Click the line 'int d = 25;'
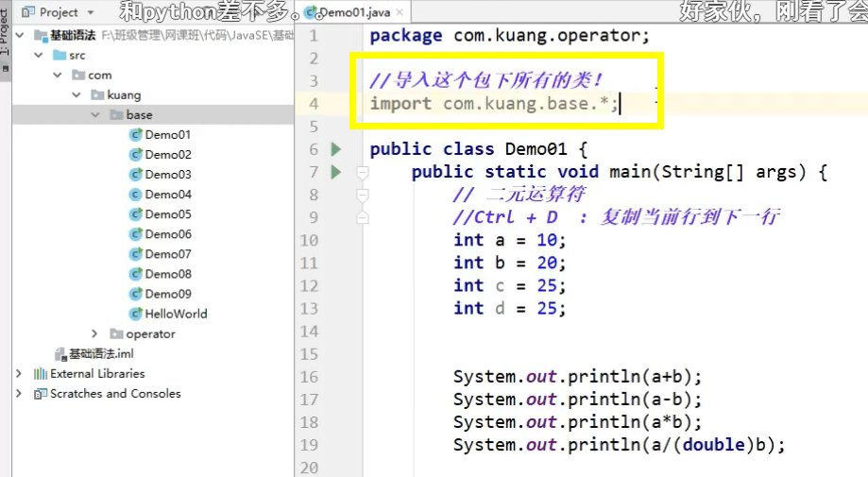 tap(509, 308)
